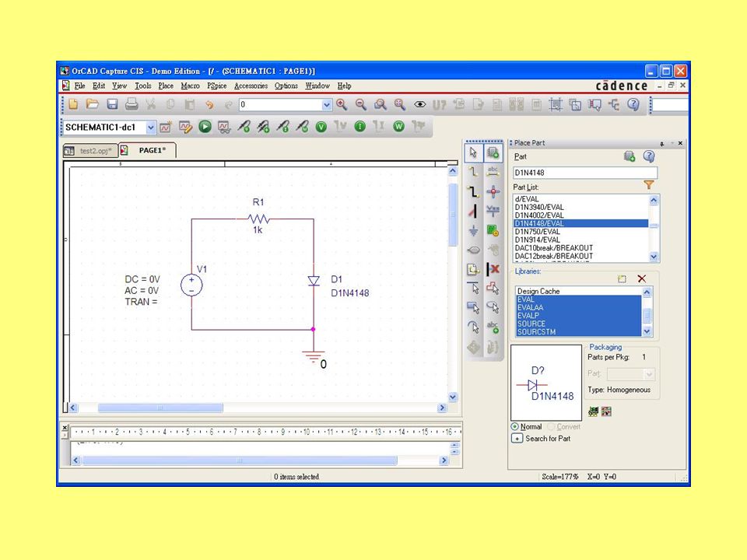Click the Part List scroll down arrow
This screenshot has height=560, width=747.
point(654,257)
